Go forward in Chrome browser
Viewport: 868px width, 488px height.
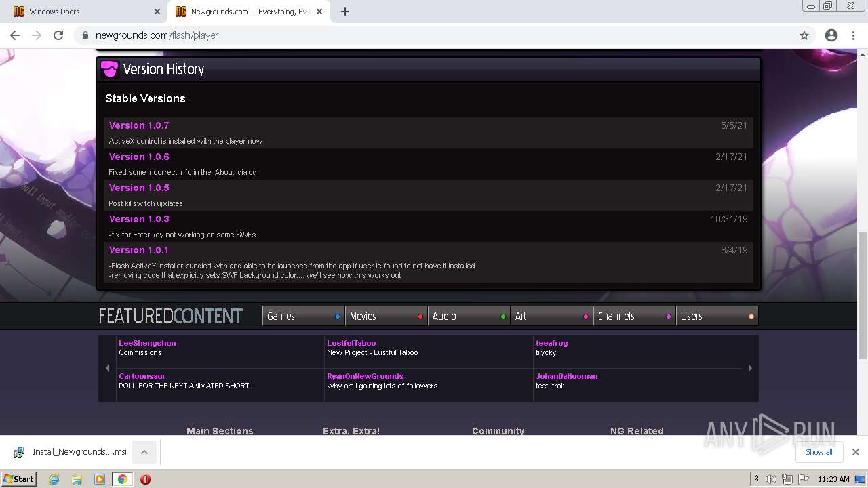(x=37, y=35)
